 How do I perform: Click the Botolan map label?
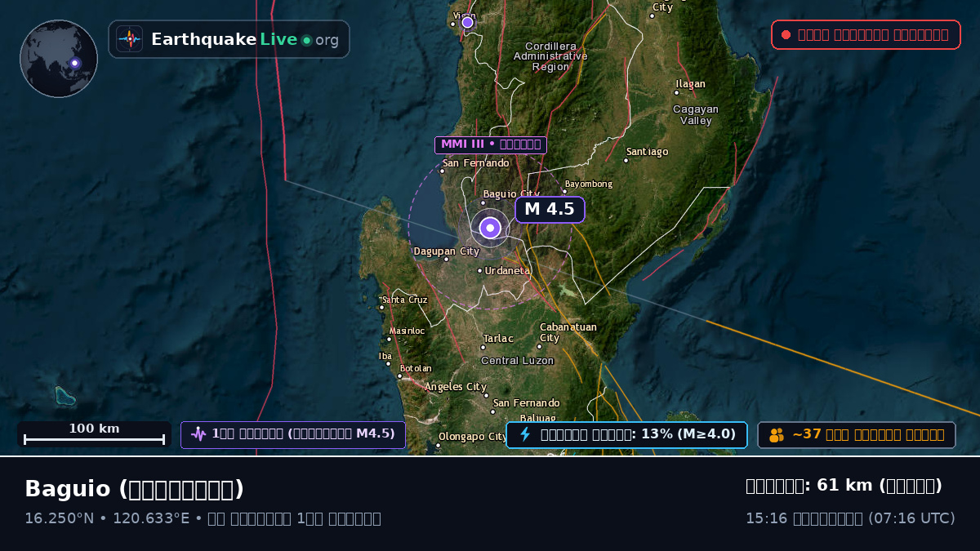point(416,369)
